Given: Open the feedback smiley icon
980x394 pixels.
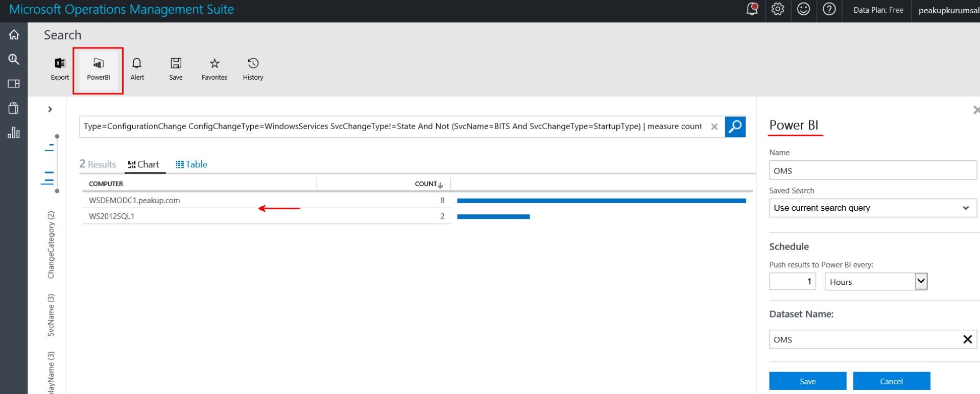Looking at the screenshot, I should [803, 9].
